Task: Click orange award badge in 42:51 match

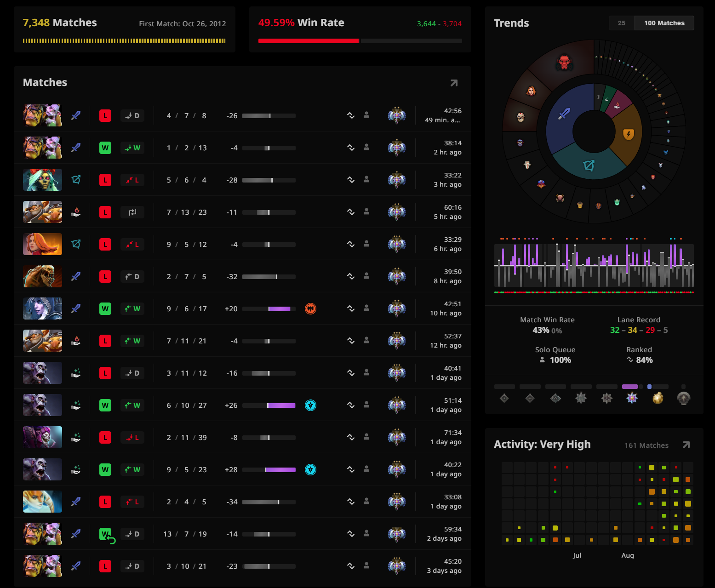Action: point(311,308)
